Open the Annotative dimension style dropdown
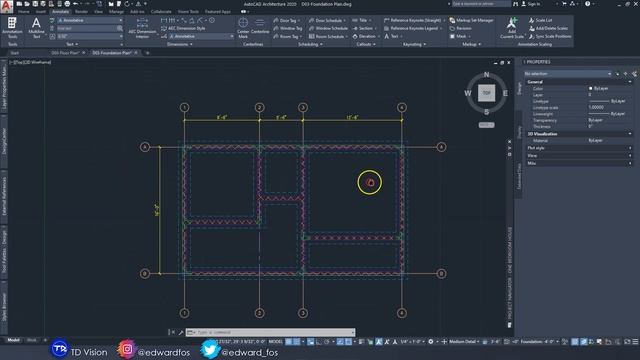The width and height of the screenshot is (640, 360). pos(201,36)
